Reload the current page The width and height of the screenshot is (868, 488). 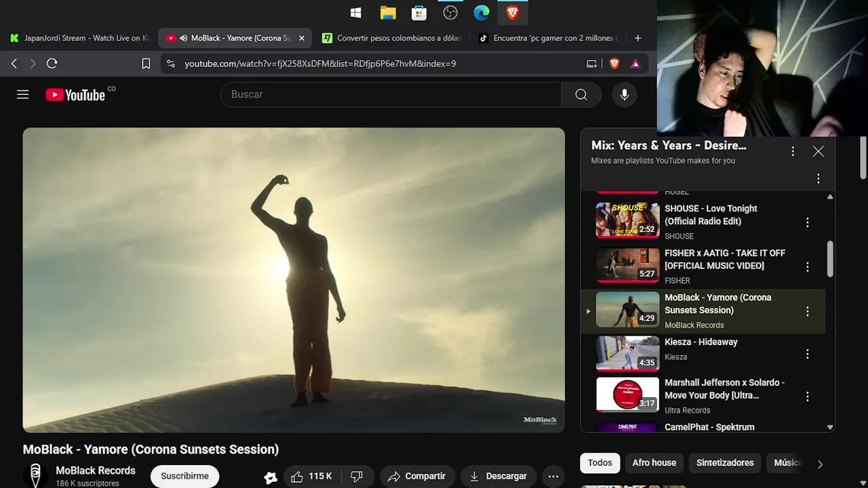coord(52,64)
